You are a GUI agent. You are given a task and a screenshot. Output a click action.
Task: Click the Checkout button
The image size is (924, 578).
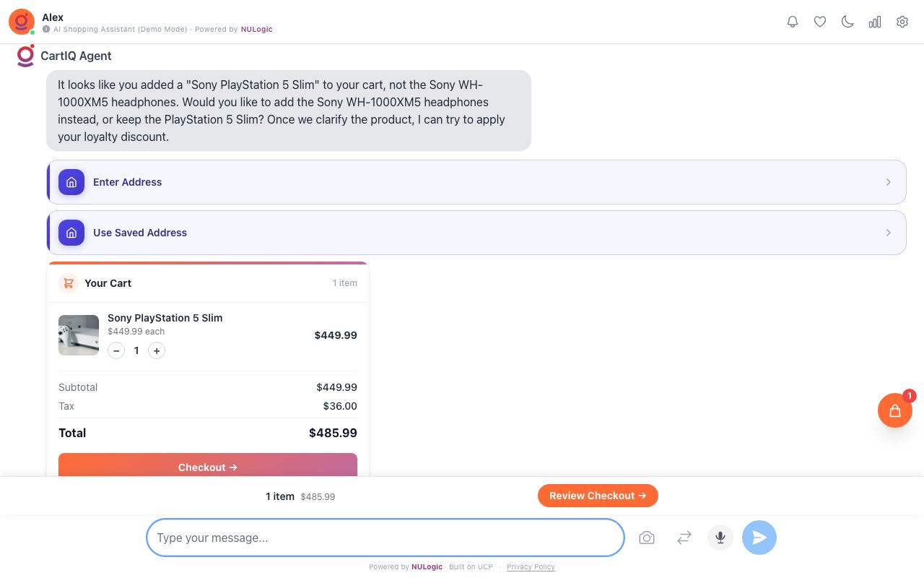click(x=208, y=467)
